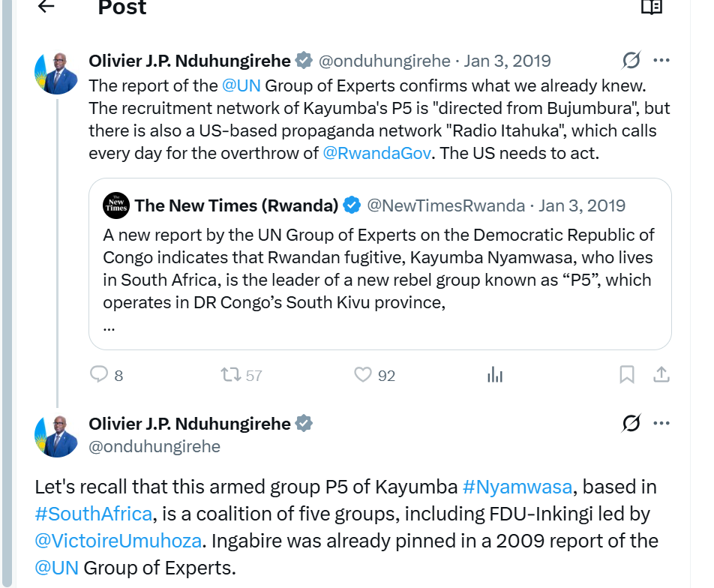
Task: Open the second post's three-dot menu
Action: click(661, 424)
